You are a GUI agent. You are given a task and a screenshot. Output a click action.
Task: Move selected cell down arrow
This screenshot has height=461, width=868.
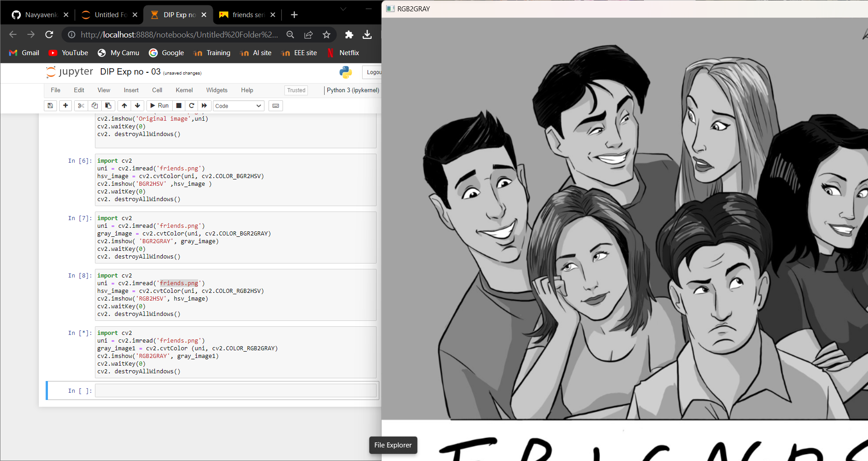click(x=137, y=106)
